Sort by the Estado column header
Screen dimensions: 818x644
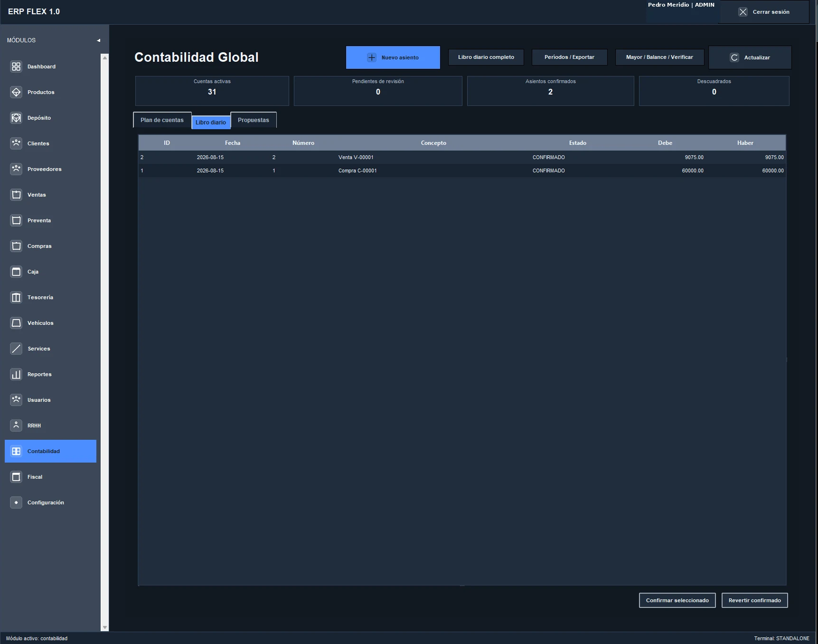(578, 143)
